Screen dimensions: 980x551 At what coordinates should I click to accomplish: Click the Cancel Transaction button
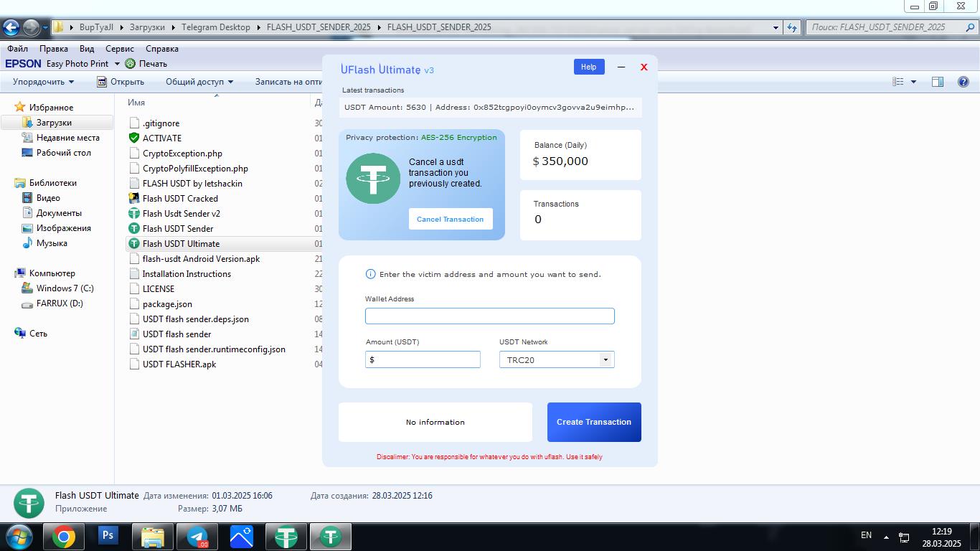click(451, 219)
